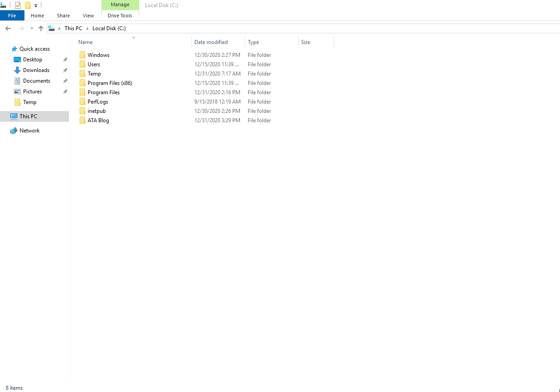The height and width of the screenshot is (392, 560).
Task: Select the Windows folder in the file list
Action: (99, 55)
